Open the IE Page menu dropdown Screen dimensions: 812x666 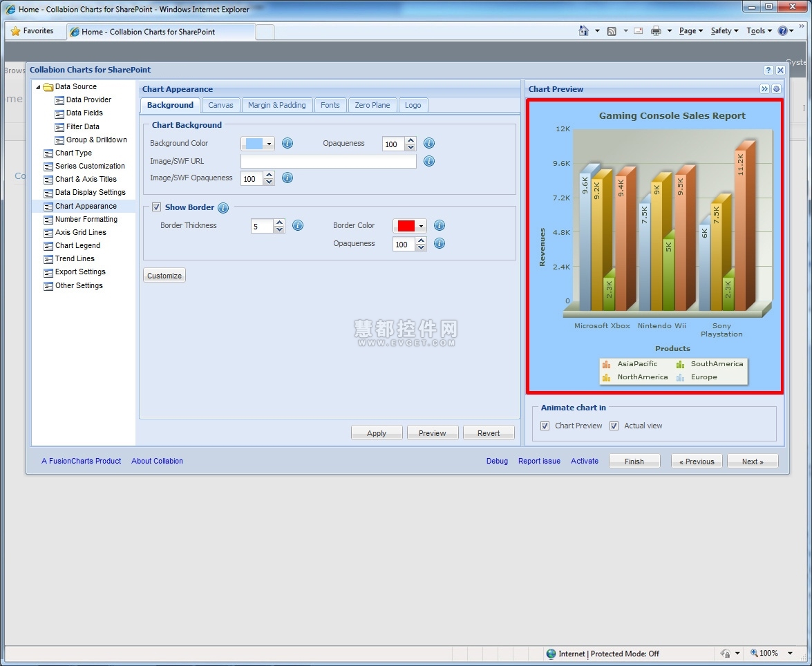[x=691, y=31]
